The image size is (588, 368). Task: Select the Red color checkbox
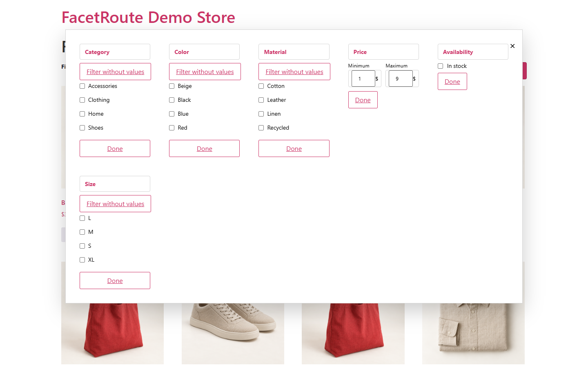(171, 128)
